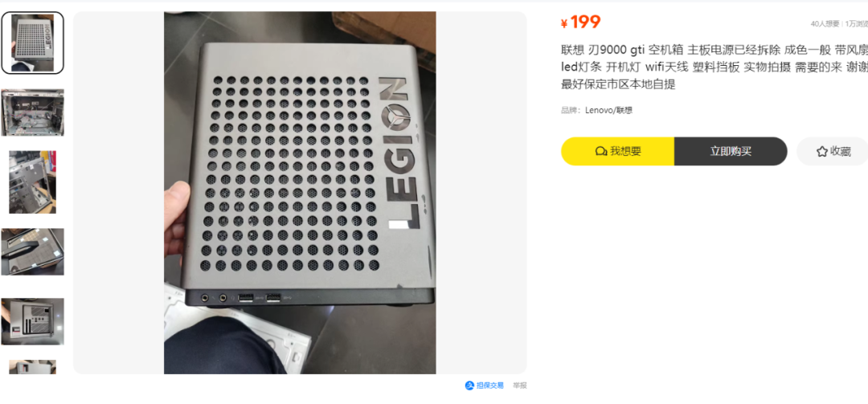Screen dimensions: 868x404
Task: Click the 1万浏览 view count text
Action: [x=857, y=24]
